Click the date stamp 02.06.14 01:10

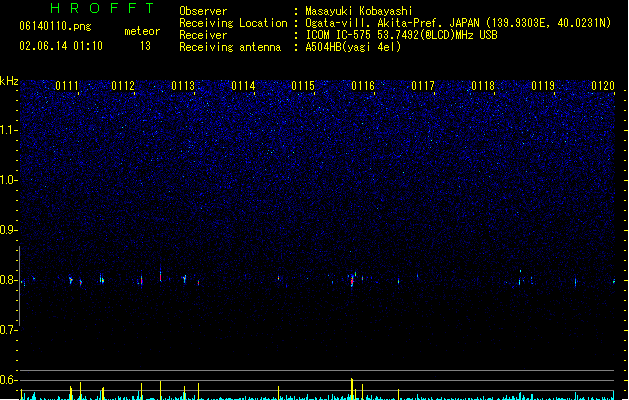point(61,46)
